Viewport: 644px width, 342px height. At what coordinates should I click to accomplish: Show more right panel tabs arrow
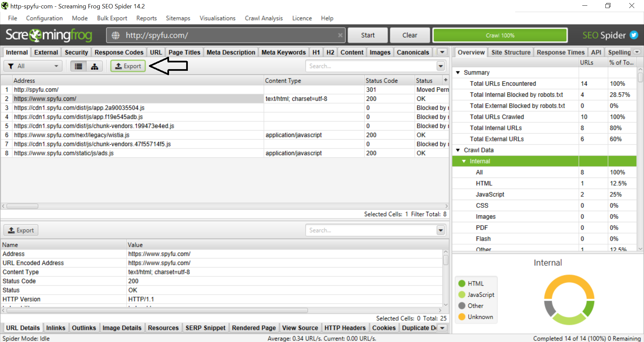click(x=637, y=52)
